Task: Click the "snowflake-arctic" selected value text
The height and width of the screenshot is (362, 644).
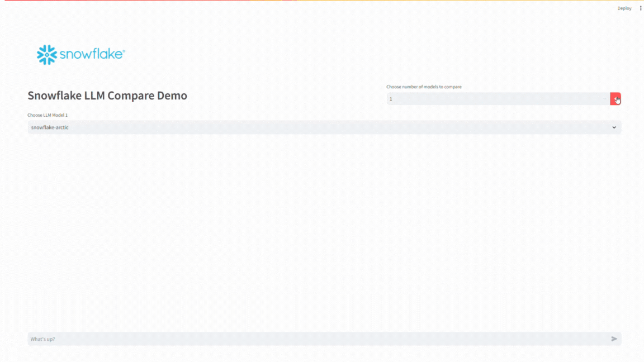Action: pyautogui.click(x=50, y=127)
